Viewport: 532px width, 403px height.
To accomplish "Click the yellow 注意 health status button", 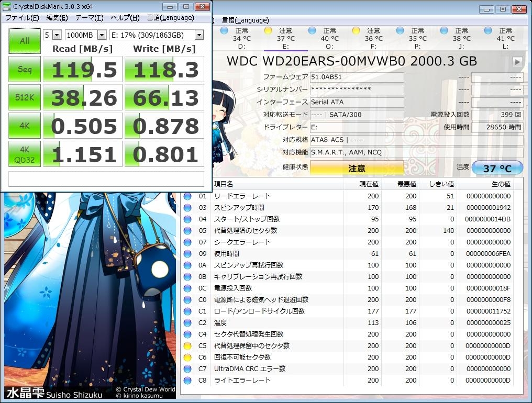I will [357, 168].
